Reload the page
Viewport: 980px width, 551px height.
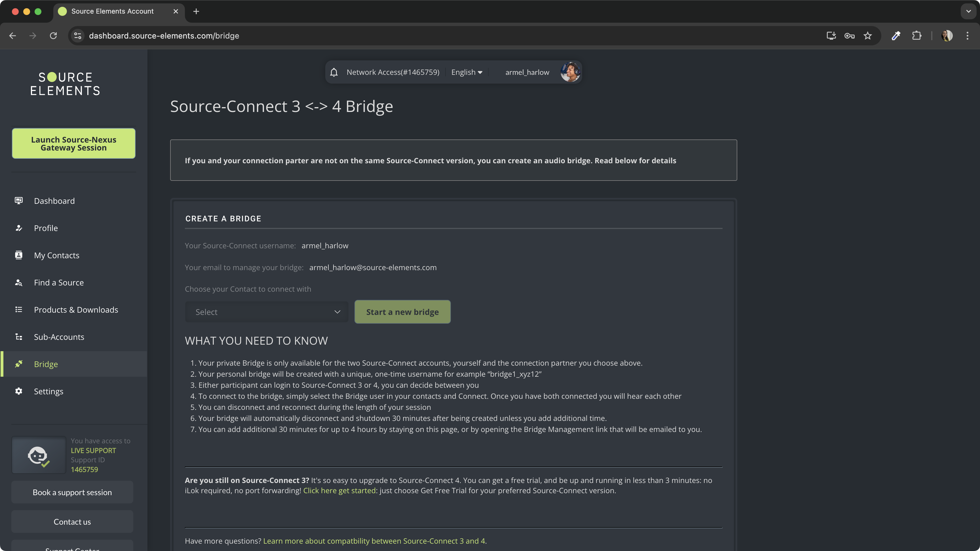point(53,36)
